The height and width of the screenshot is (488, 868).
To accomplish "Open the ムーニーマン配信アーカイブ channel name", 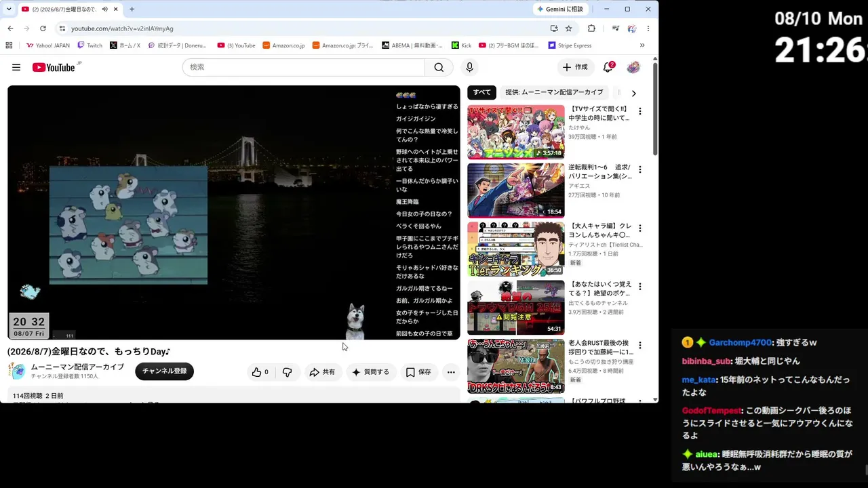I will tap(77, 367).
